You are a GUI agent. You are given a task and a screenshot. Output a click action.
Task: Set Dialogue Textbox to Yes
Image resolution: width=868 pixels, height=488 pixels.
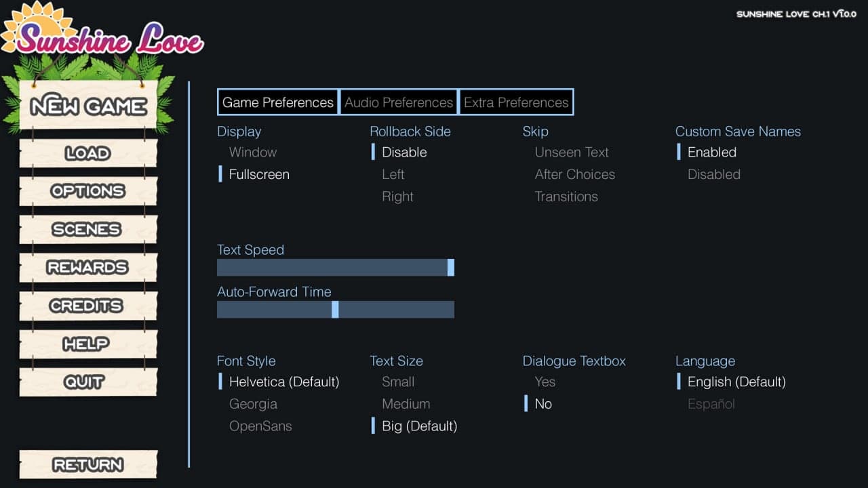tap(545, 382)
